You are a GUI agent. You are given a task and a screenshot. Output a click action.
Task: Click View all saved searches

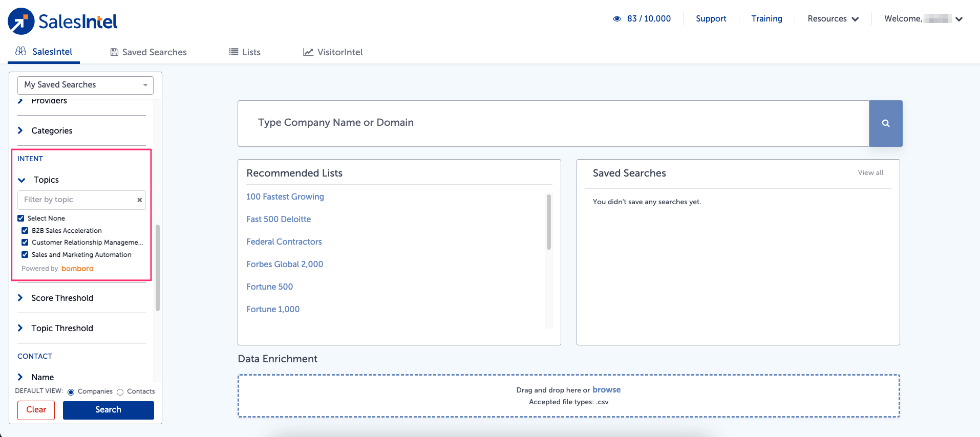870,173
